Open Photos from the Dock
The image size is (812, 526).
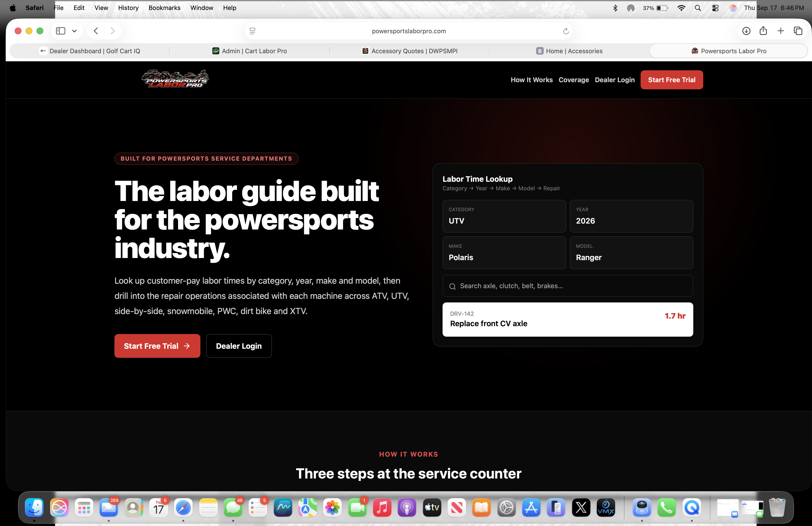332,507
